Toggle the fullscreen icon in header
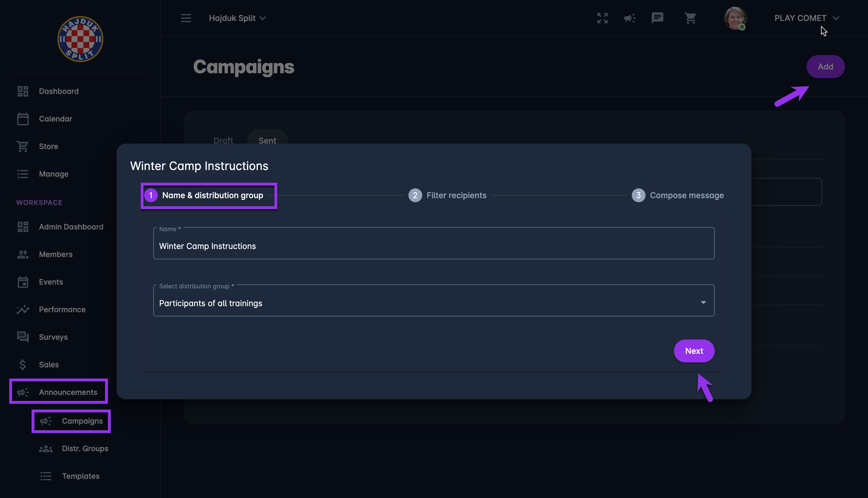The height and width of the screenshot is (498, 868). [x=602, y=18]
